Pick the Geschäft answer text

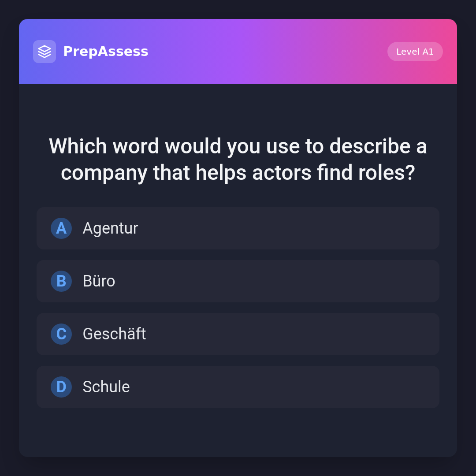point(114,334)
